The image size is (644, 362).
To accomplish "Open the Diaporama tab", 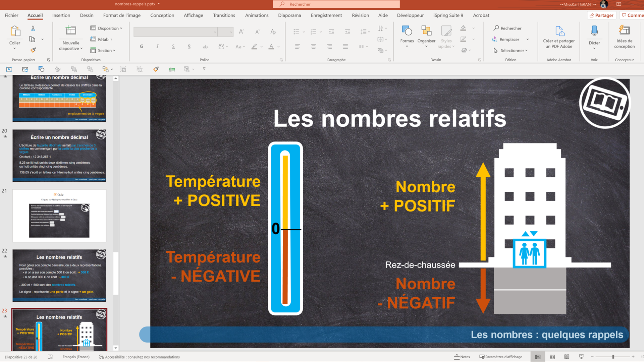I will [289, 15].
